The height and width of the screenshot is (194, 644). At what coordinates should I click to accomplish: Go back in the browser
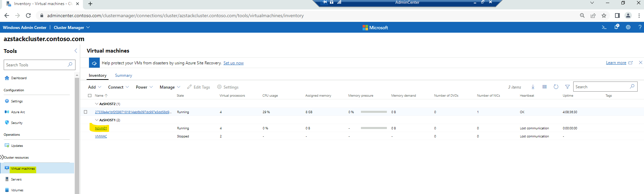[x=7, y=15]
